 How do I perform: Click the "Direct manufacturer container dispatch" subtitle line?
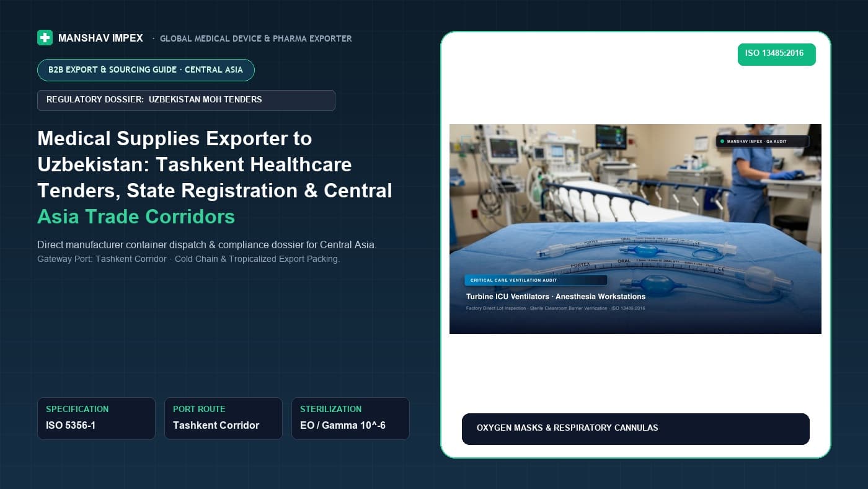click(x=206, y=245)
